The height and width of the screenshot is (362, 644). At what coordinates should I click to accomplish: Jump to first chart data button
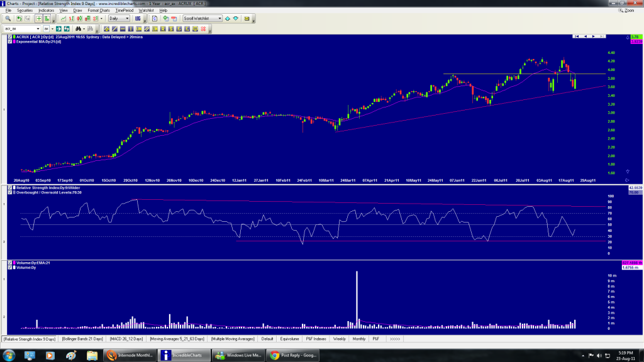[577, 36]
